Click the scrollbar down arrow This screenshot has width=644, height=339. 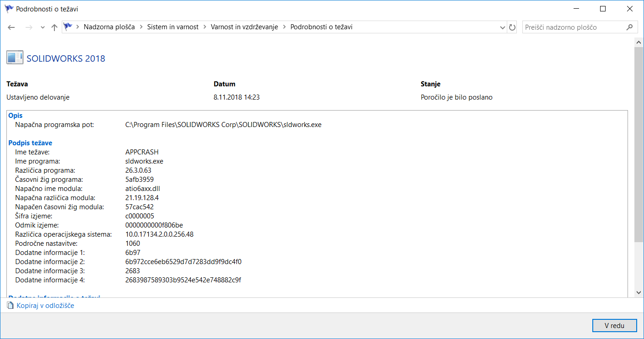tap(639, 292)
